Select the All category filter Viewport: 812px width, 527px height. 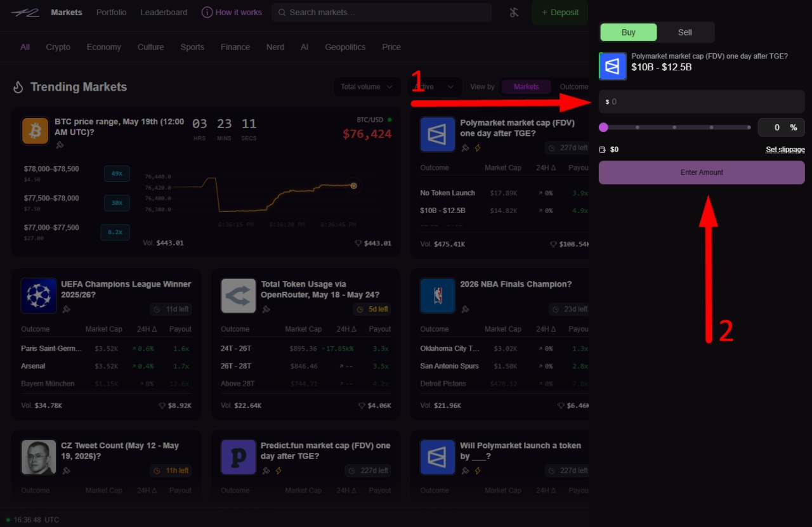(x=25, y=47)
